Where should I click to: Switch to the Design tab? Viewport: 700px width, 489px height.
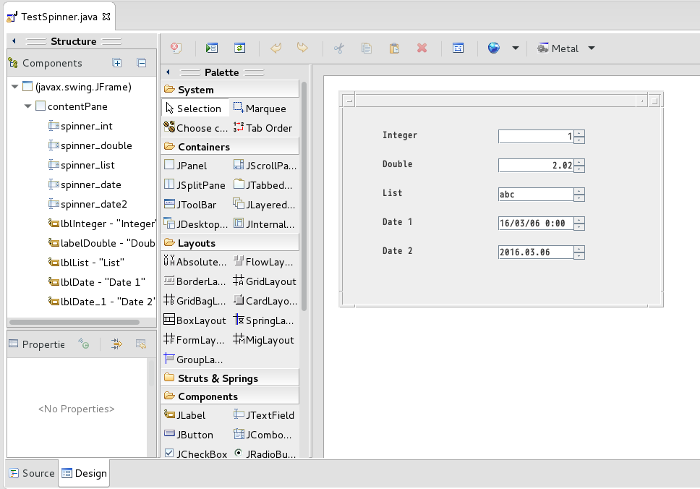84,473
